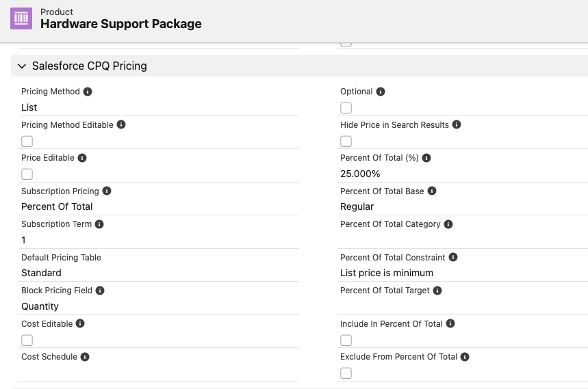This screenshot has height=389, width=588.
Task: Collapse the Salesforce CPQ Pricing section
Action: point(22,66)
